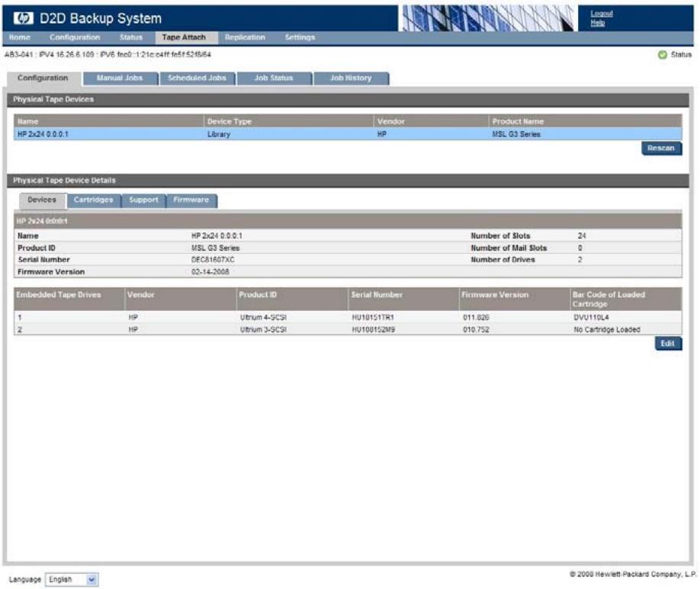Image resolution: width=700 pixels, height=589 pixels.
Task: Click the Ultrium 3-SCSI product ID cell
Action: click(263, 329)
